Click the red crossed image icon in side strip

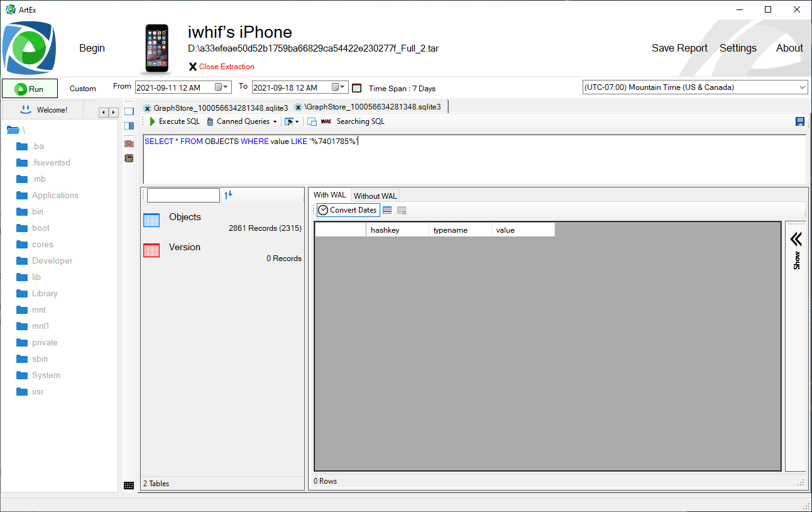[129, 144]
